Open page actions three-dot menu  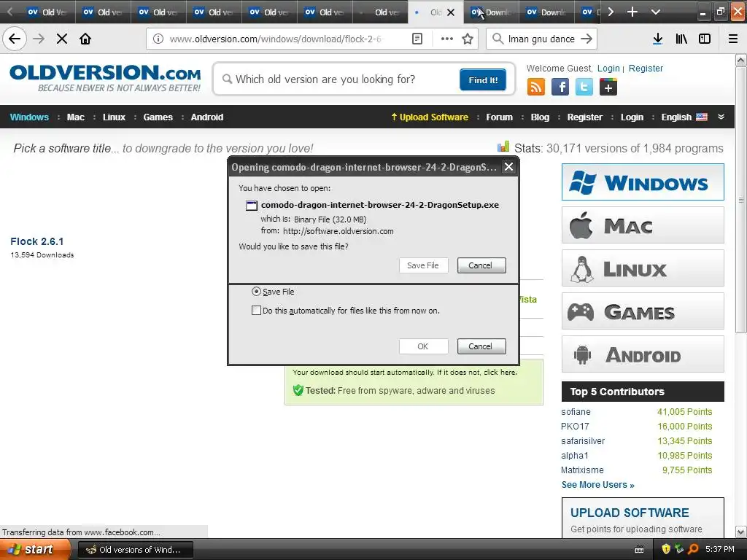tap(447, 39)
